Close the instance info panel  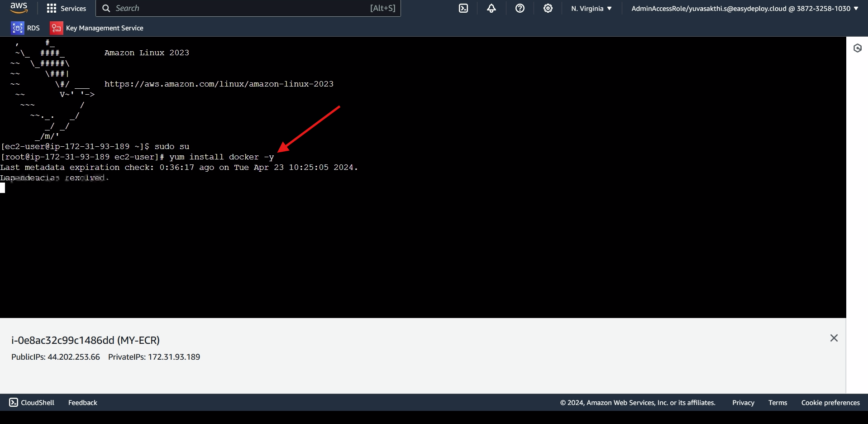834,338
